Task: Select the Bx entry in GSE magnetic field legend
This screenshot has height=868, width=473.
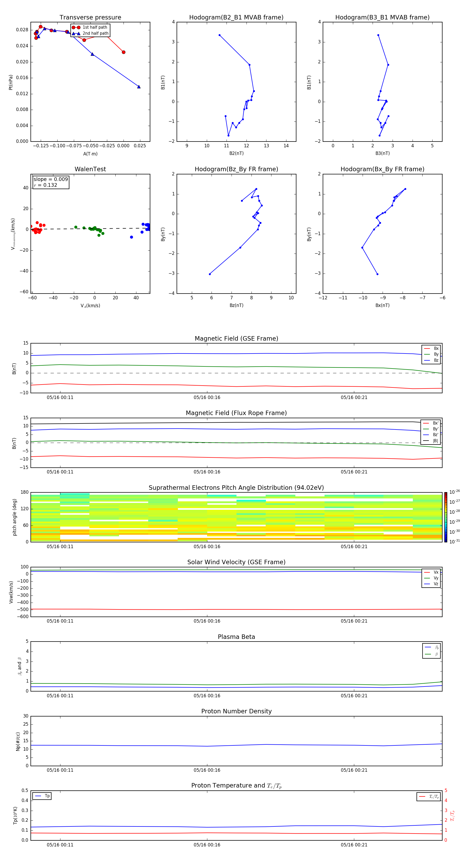Action: [431, 349]
